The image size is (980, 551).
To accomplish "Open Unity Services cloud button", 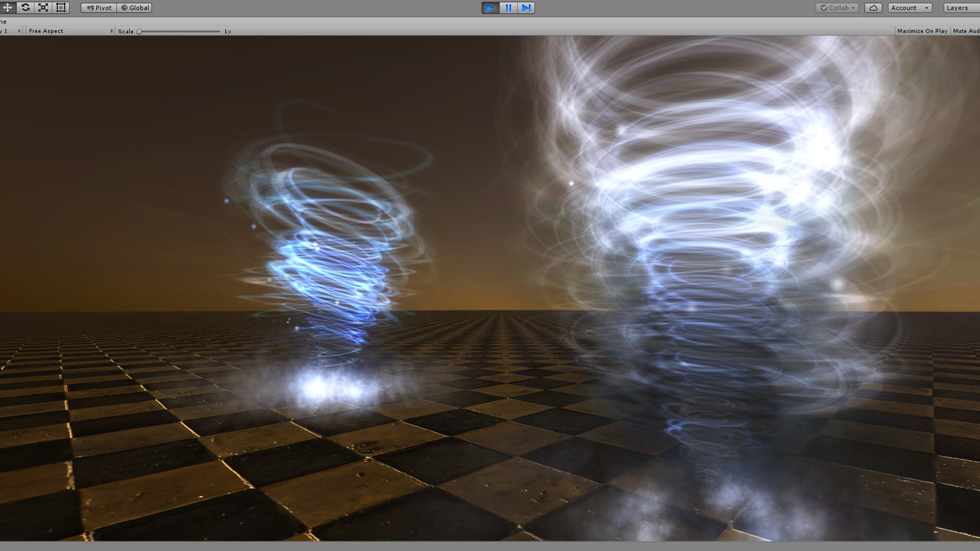I will 873,8.
